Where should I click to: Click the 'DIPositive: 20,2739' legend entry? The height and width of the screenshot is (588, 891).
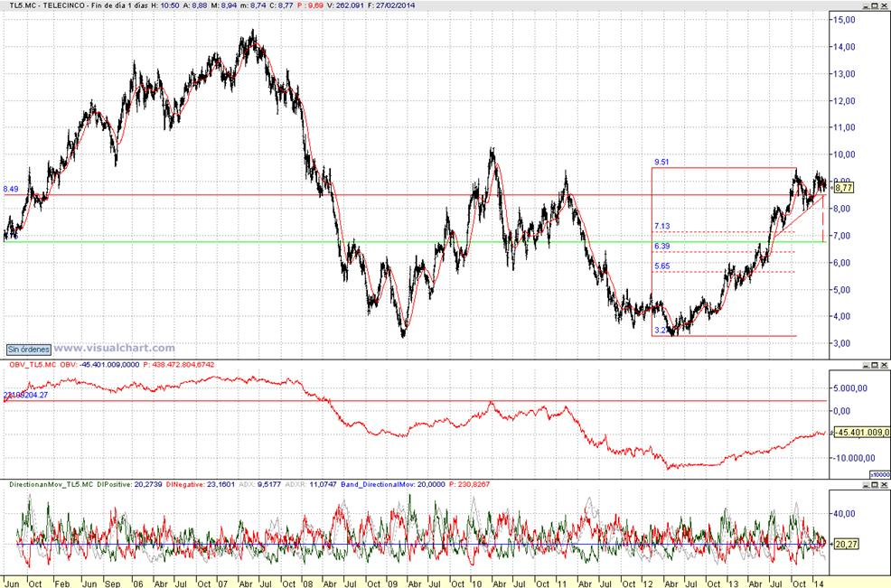pyautogui.click(x=129, y=485)
